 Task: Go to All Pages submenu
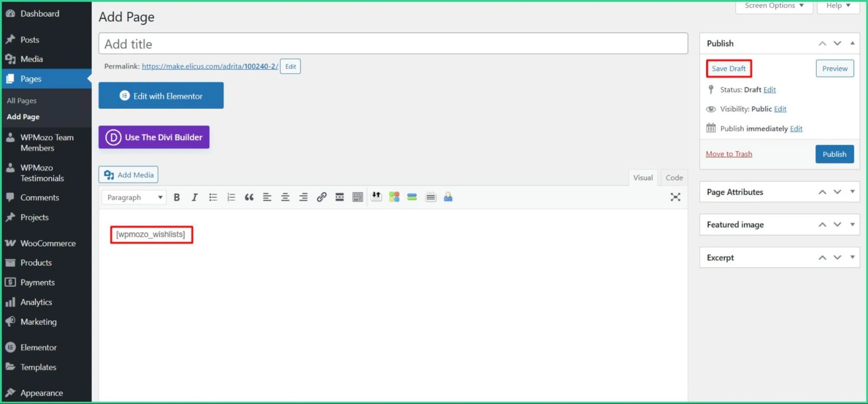[22, 100]
